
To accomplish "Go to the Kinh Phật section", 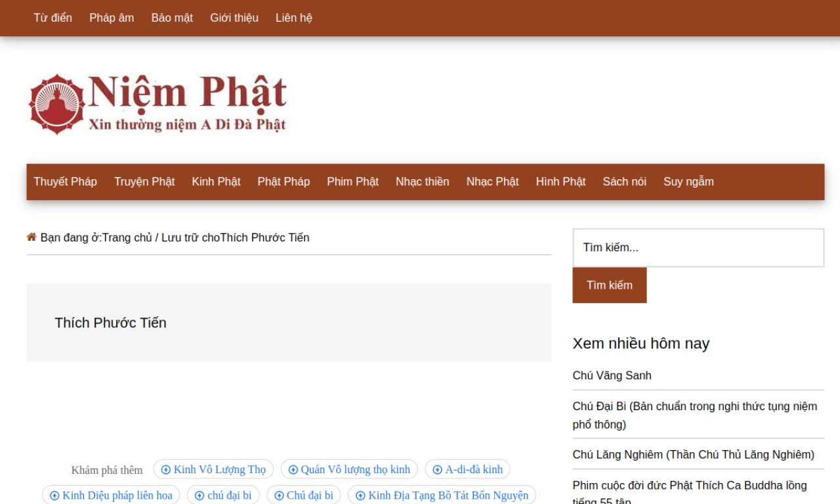I will coord(216,182).
